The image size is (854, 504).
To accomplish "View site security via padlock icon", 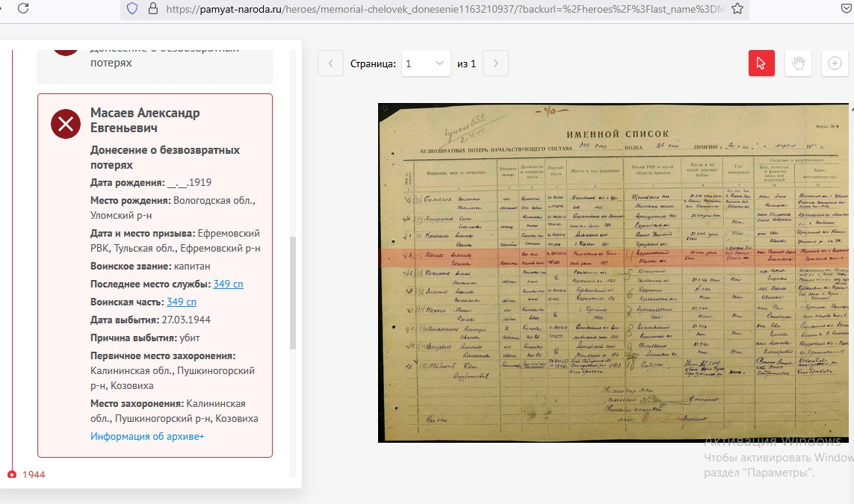I will click(x=153, y=9).
